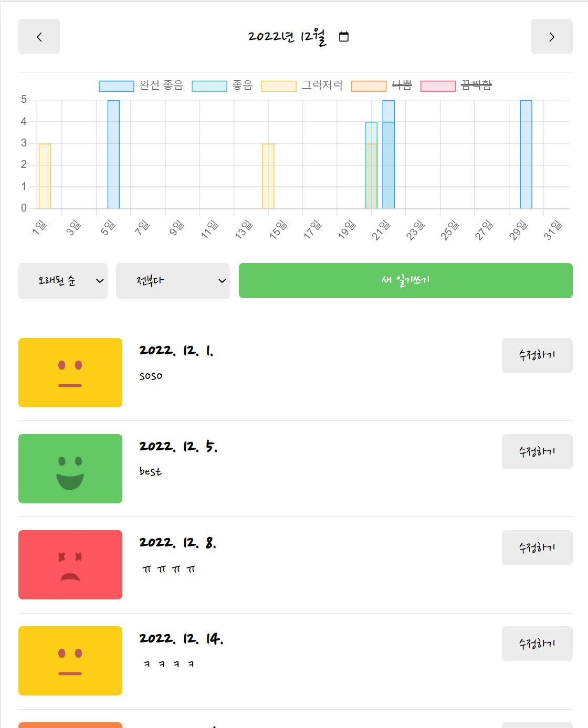This screenshot has width=588, height=728.
Task: Click the red sad face for 2022. 12. 8.
Action: (x=70, y=565)
